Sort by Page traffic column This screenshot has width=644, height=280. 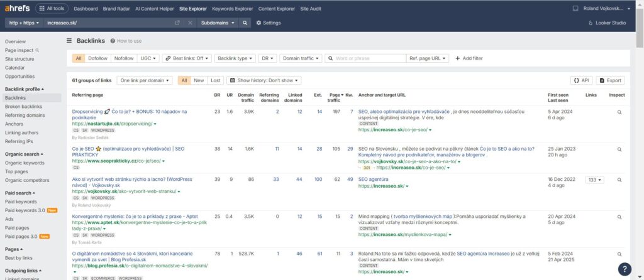[x=335, y=97]
